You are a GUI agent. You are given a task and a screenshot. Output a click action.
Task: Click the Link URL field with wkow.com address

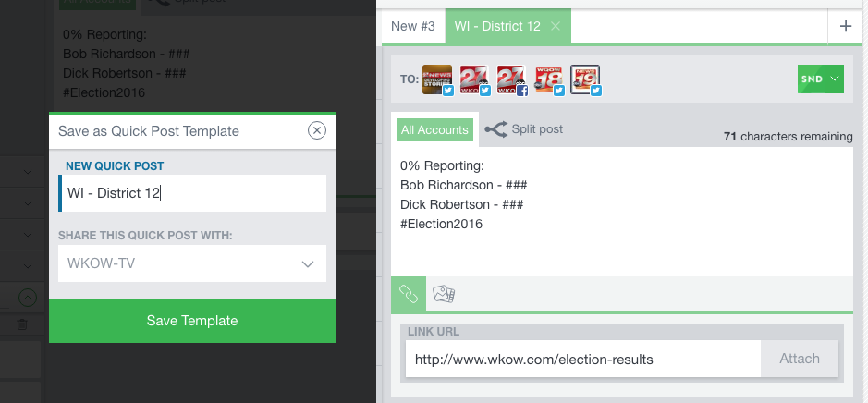(x=583, y=360)
